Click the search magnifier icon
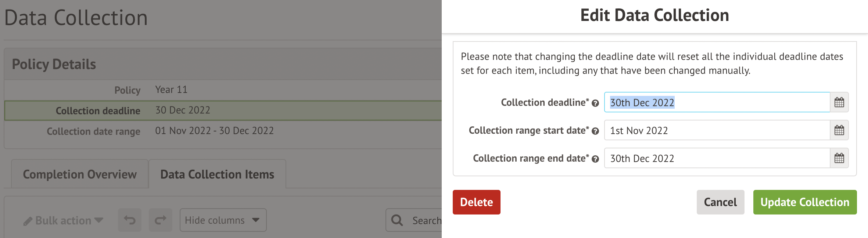 397,220
